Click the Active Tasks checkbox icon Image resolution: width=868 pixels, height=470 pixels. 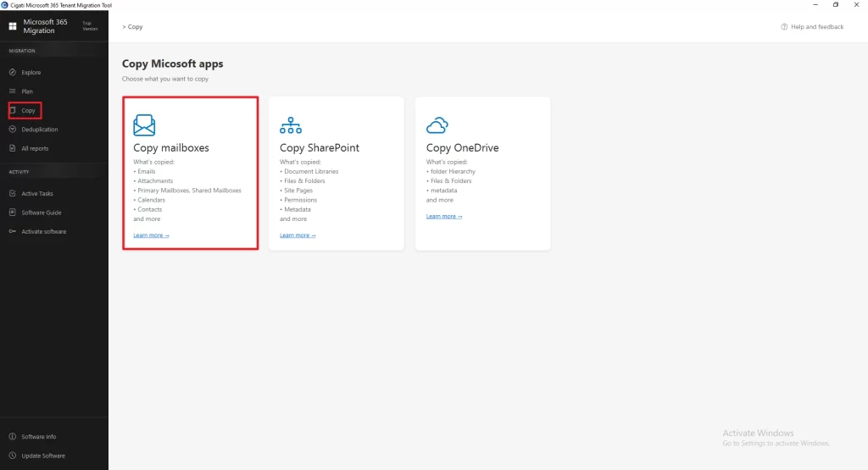tap(12, 194)
